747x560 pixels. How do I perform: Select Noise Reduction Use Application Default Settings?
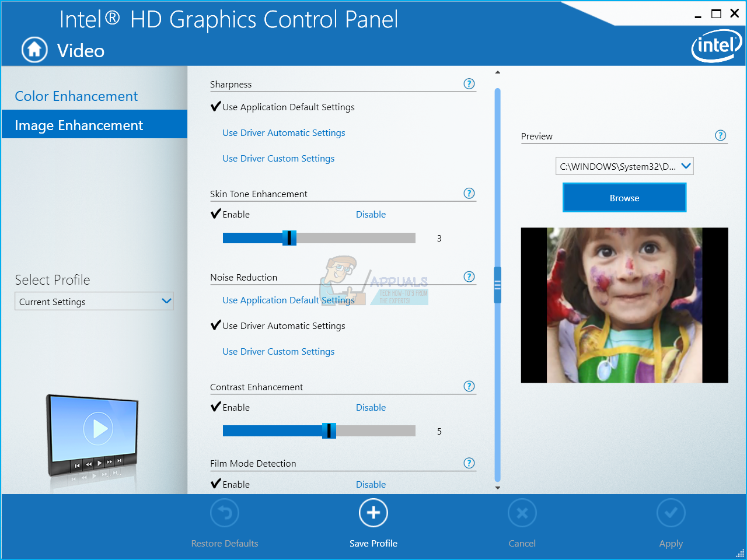pyautogui.click(x=288, y=300)
